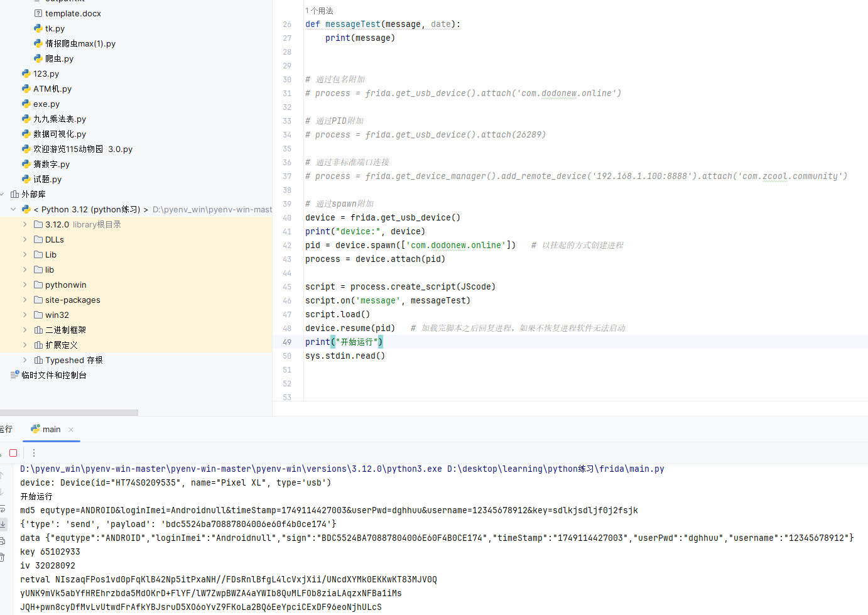The width and height of the screenshot is (868, 615).
Task: Click the '1个用法' usages hint
Action: (319, 11)
